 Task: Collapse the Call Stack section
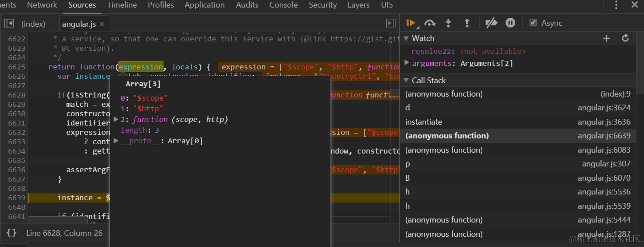click(x=406, y=81)
